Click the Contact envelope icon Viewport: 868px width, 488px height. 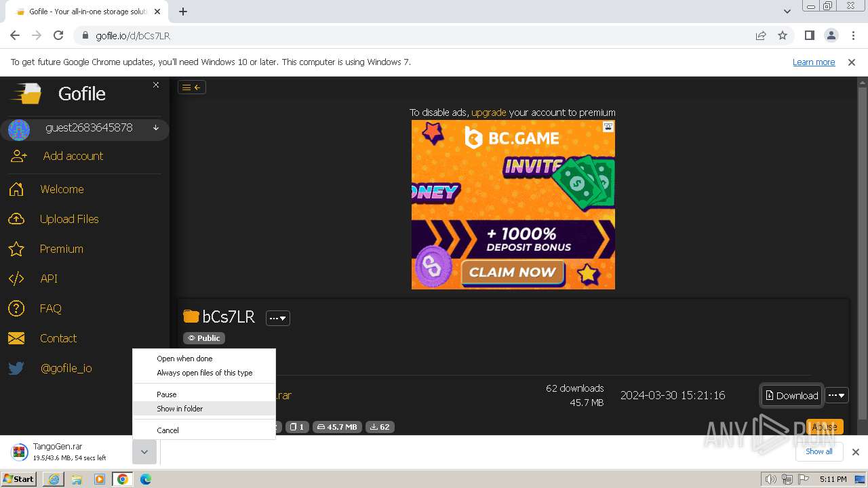(x=16, y=338)
